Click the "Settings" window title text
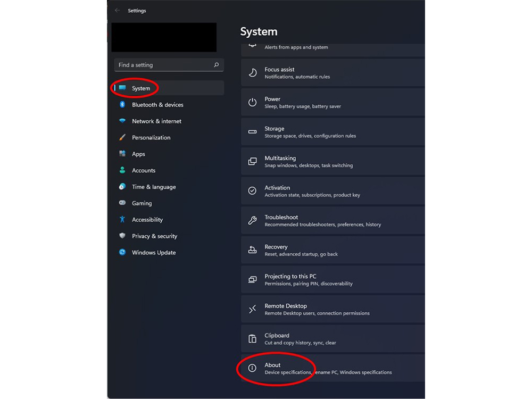 137,11
